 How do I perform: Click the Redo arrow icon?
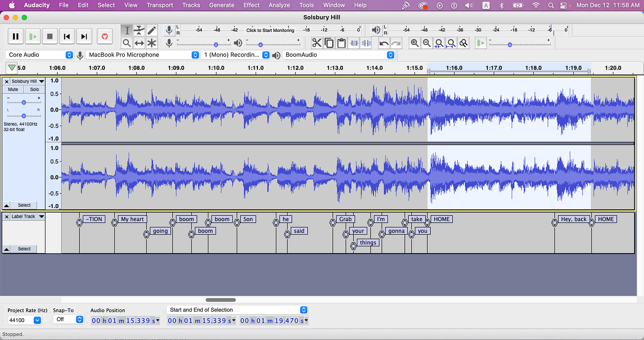(x=396, y=43)
